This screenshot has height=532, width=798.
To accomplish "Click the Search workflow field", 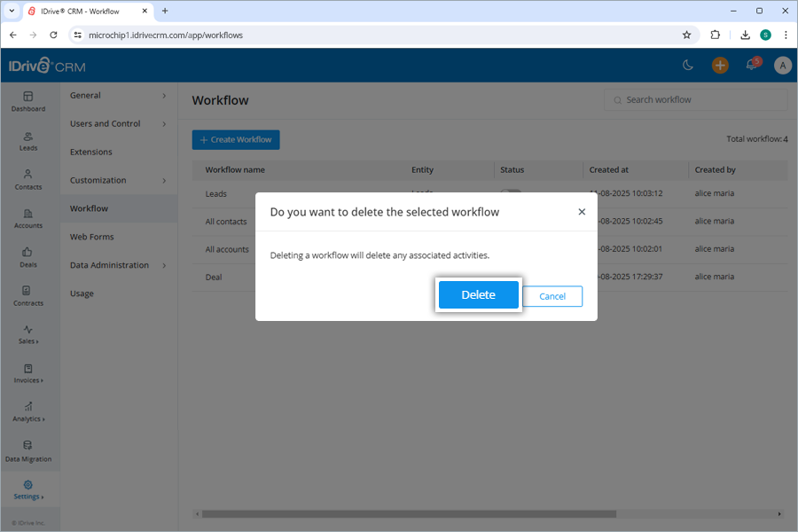I will pyautogui.click(x=695, y=99).
